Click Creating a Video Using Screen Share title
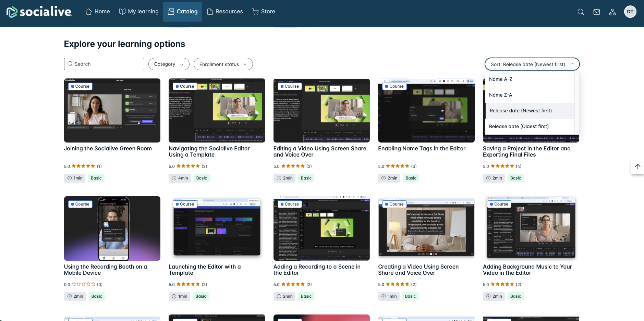 coord(418,270)
